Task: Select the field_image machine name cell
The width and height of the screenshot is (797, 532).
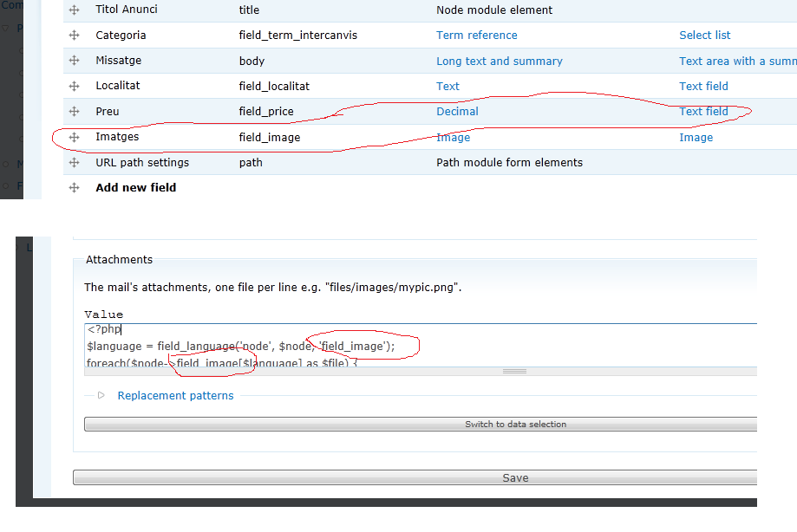Action: point(270,138)
